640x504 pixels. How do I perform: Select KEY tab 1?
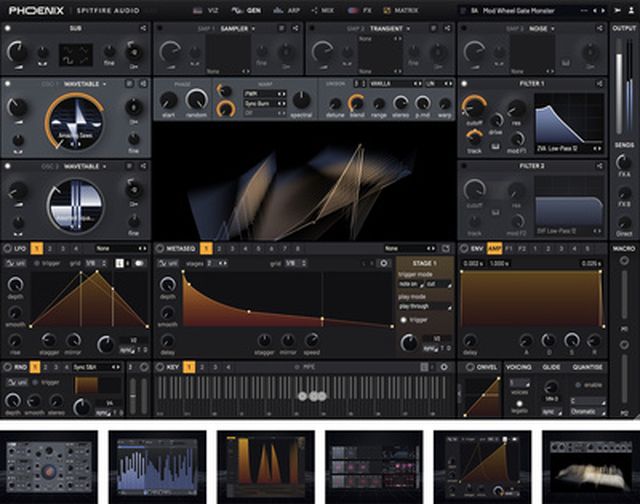point(189,367)
